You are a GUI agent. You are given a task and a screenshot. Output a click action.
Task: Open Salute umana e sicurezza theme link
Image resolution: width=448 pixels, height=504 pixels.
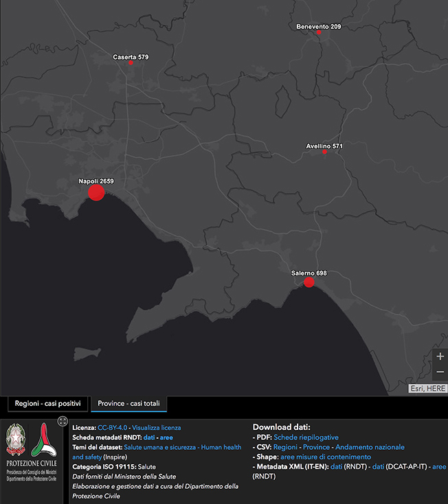tap(159, 447)
